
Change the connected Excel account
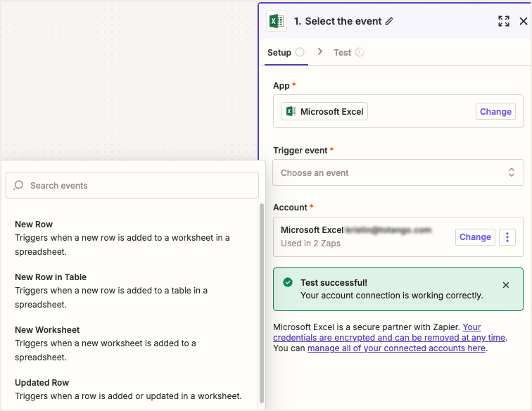pos(475,237)
